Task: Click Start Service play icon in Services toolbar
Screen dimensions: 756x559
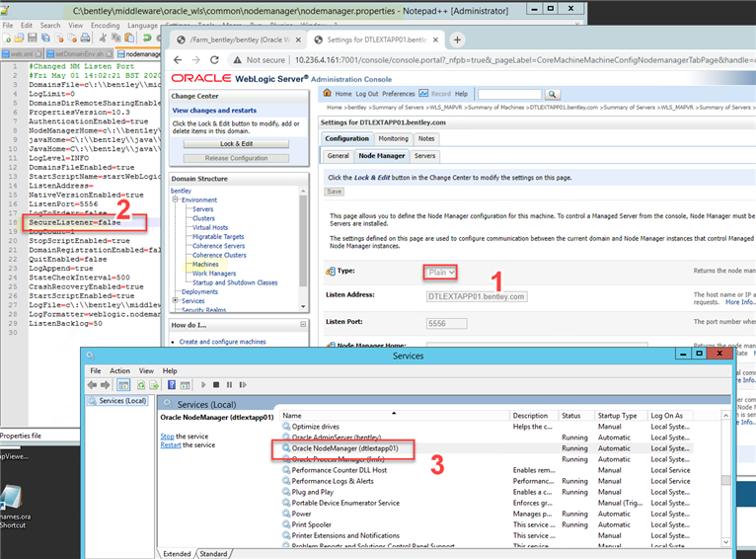Action: click(x=203, y=385)
